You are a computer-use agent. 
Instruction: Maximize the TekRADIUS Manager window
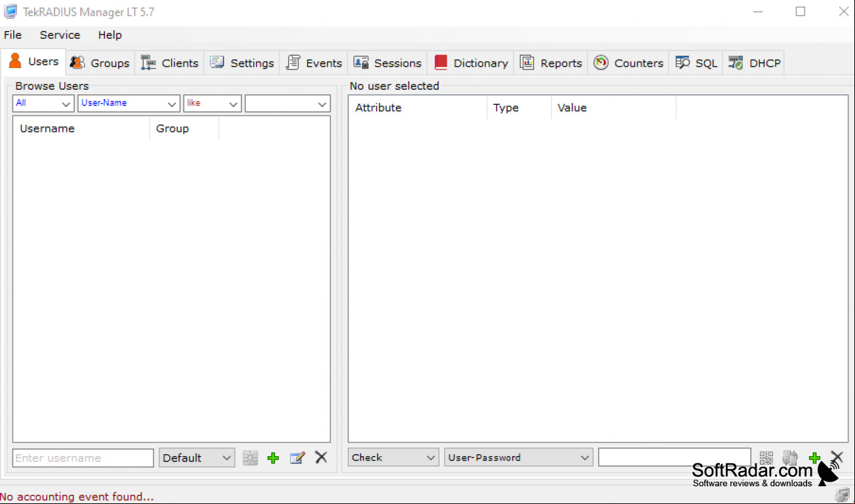click(x=801, y=12)
